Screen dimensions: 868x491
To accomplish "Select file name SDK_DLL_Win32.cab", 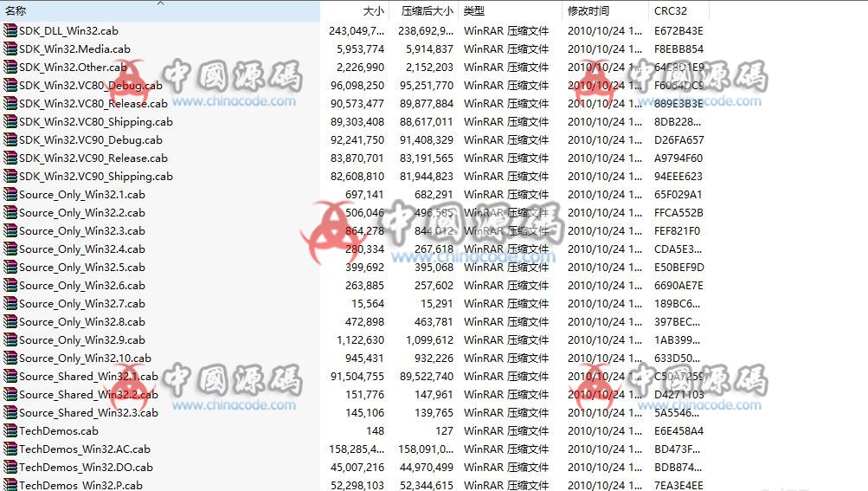I will tap(68, 31).
